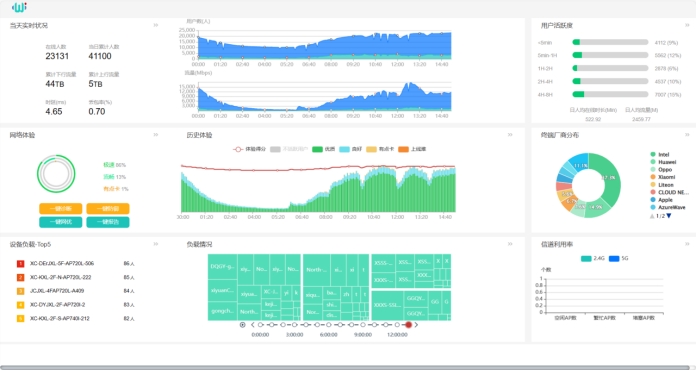Click the online users value 23131
Image resolution: width=697 pixels, height=371 pixels.
(x=57, y=56)
